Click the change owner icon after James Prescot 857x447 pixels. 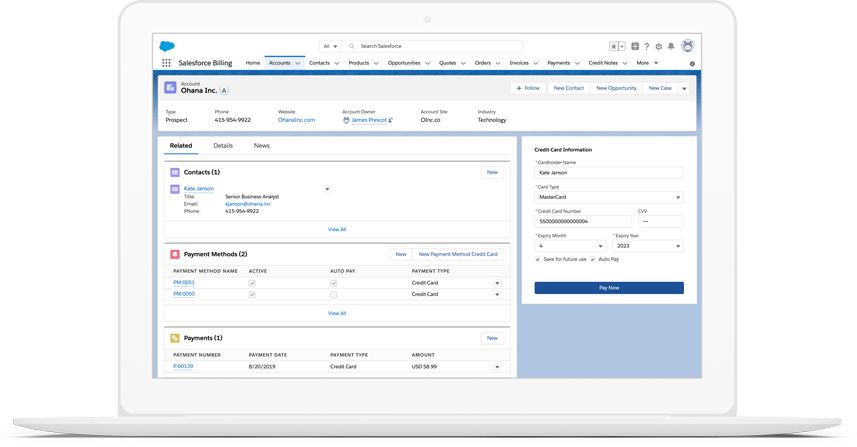390,120
